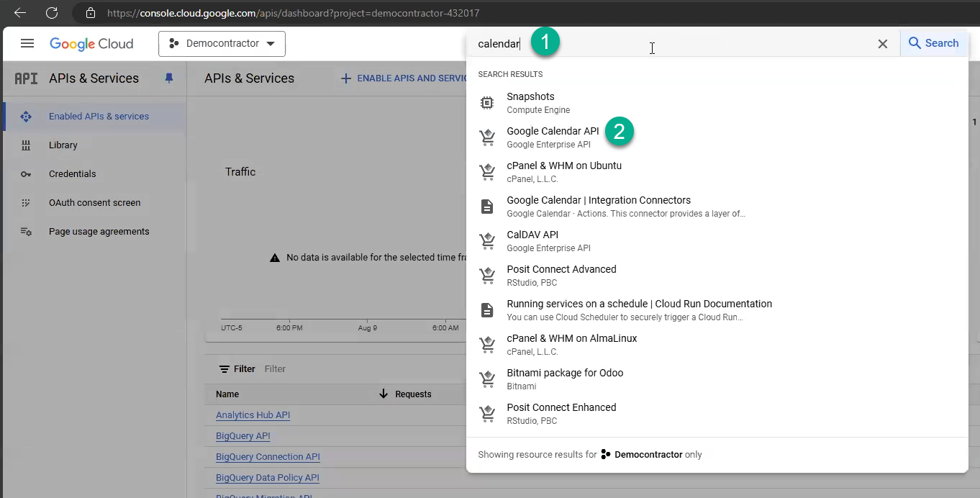The width and height of the screenshot is (980, 498).
Task: Click the Google Cloud logo
Action: pos(91,44)
